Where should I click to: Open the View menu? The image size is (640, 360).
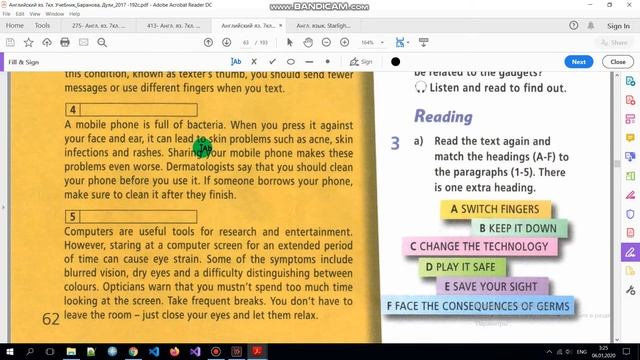pos(35,14)
